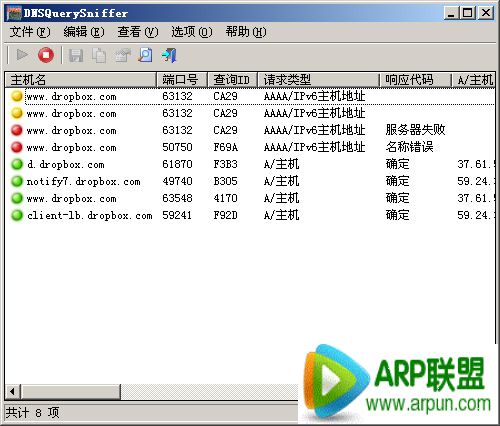Click the green icon beside notify7.dropbox.com
500x426 pixels.
pos(17,181)
